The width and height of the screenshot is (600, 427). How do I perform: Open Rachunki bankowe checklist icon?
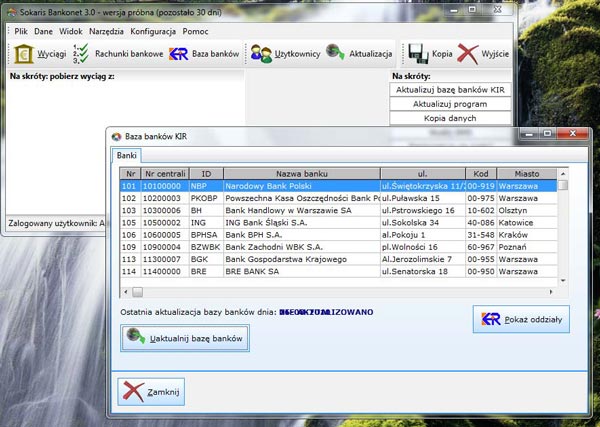(x=81, y=54)
